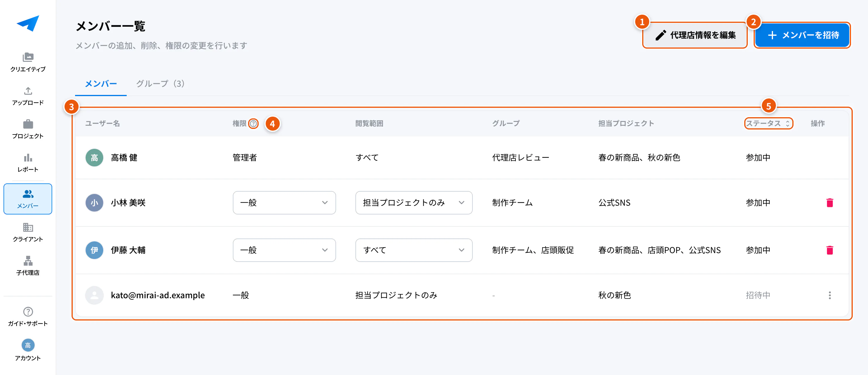Screen dimensions: 868x375
Task: Open the 権限 dropdown for 小林 美咲
Action: tap(284, 203)
